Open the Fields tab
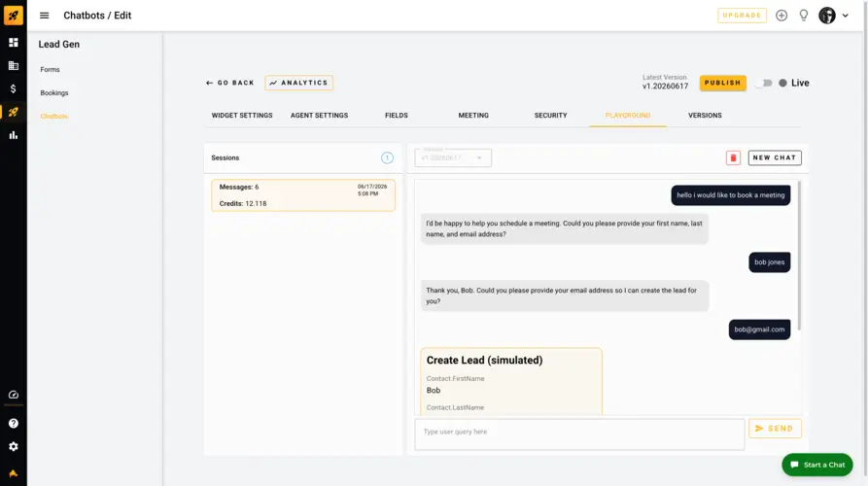Viewport: 868px width, 486px height. pos(397,115)
